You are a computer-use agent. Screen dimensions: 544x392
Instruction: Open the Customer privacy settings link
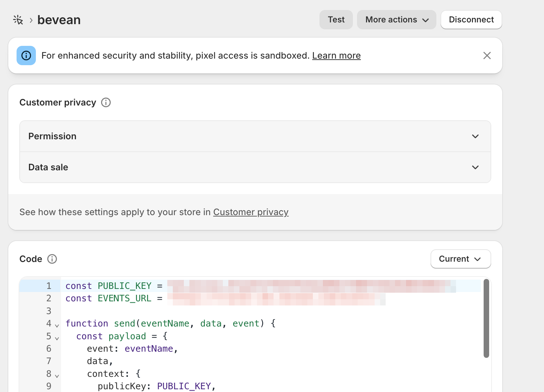pos(251,212)
